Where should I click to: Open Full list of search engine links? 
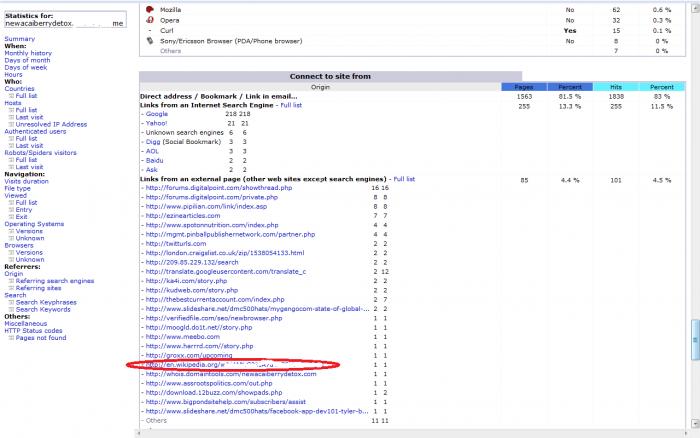290,104
